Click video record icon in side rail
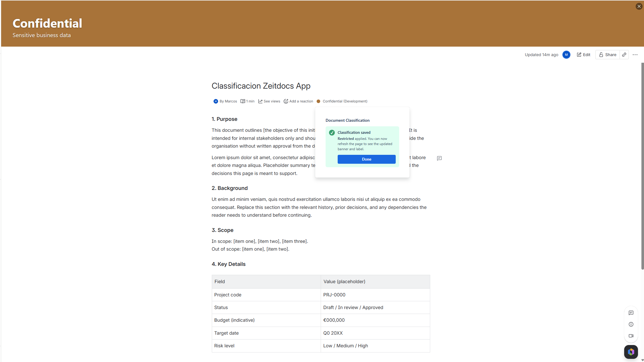Image resolution: width=644 pixels, height=362 pixels. coord(631,336)
